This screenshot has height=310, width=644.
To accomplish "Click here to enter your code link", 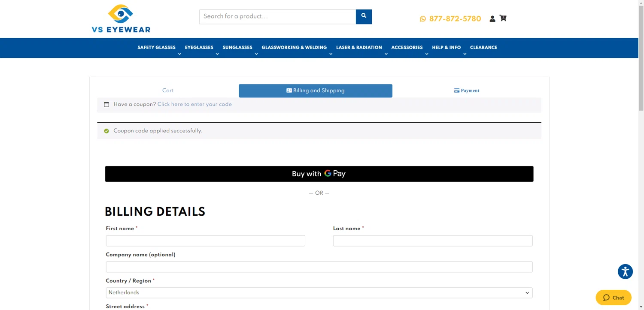I will click(194, 104).
